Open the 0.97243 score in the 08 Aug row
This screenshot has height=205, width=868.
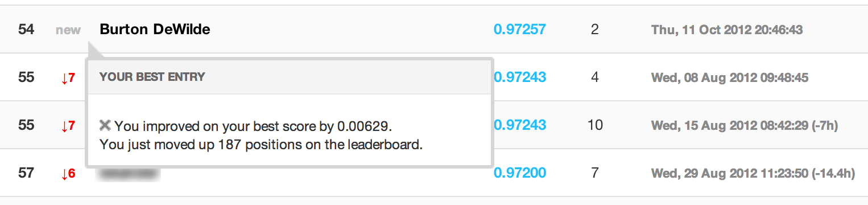pos(520,77)
